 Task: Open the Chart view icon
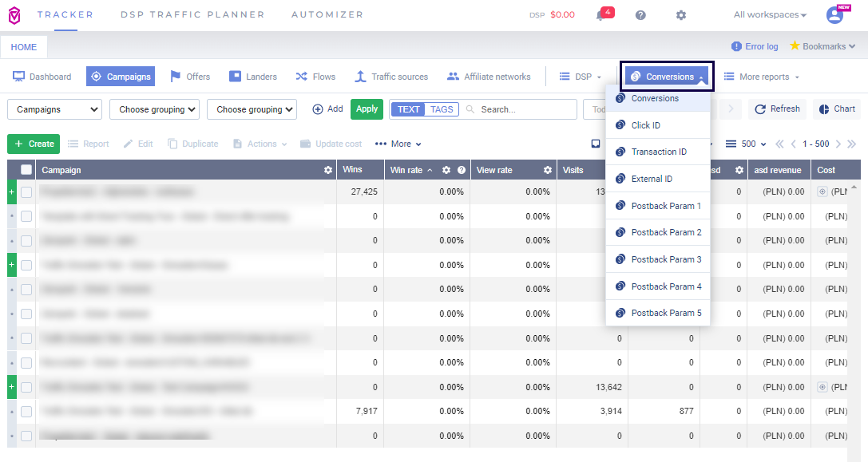[824, 109]
